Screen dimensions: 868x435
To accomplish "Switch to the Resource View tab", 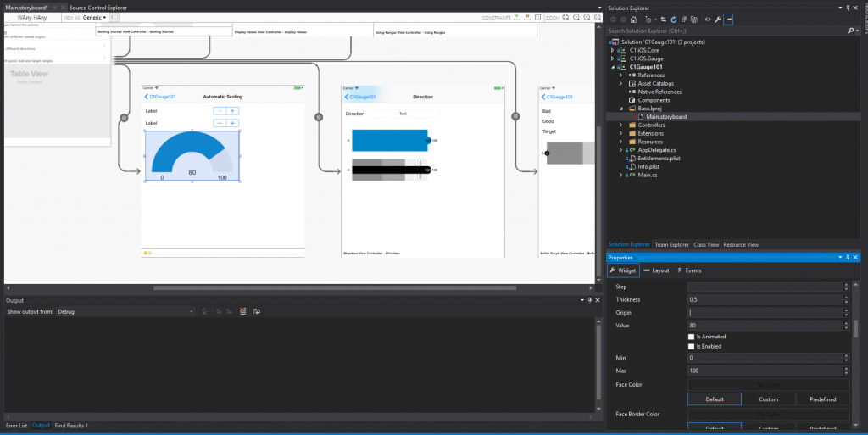I will tap(741, 244).
